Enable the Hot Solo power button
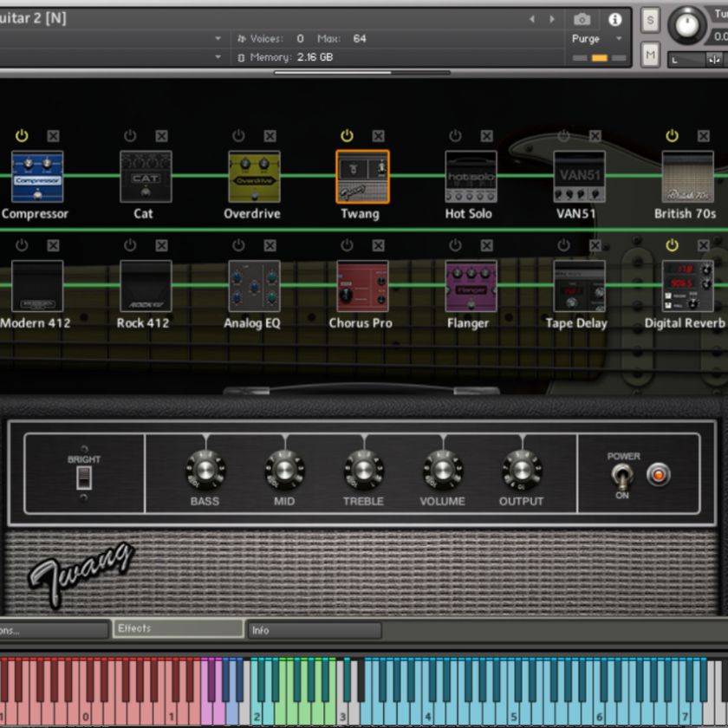 pyautogui.click(x=456, y=135)
